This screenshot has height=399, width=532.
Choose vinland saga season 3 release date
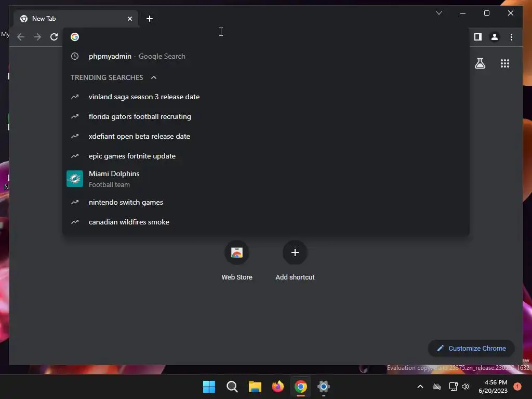coord(266,97)
